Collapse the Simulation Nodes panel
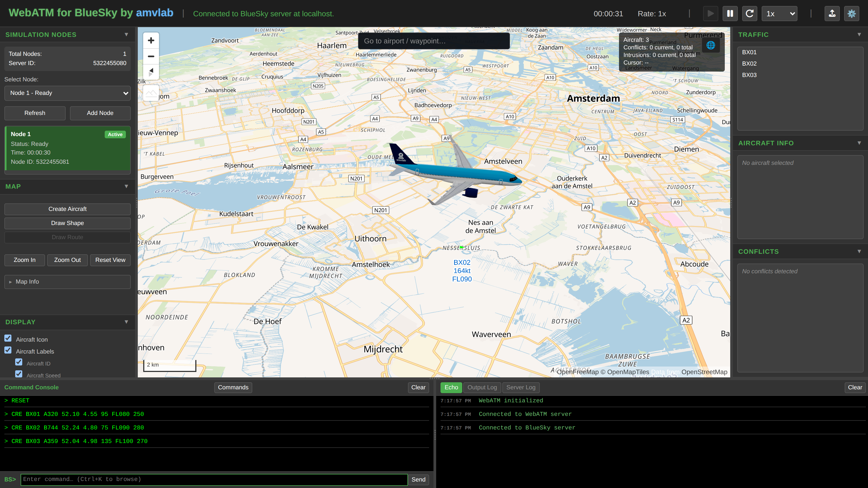 tap(126, 35)
